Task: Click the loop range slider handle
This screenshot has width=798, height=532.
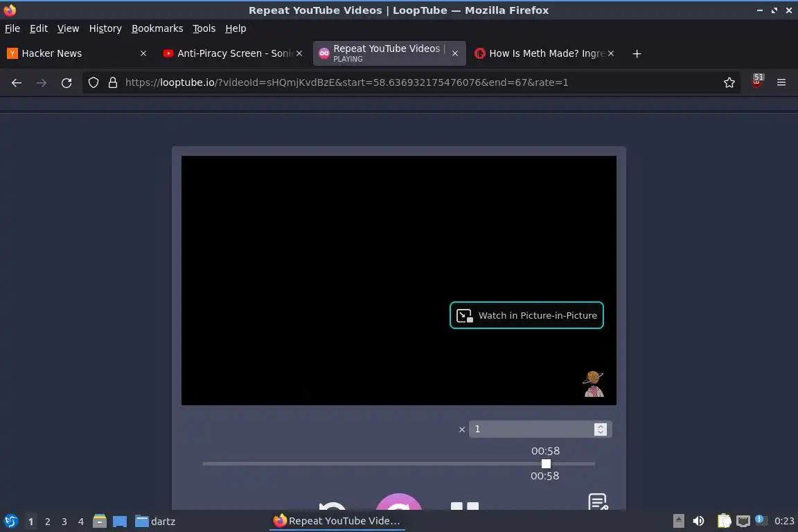Action: [546, 464]
